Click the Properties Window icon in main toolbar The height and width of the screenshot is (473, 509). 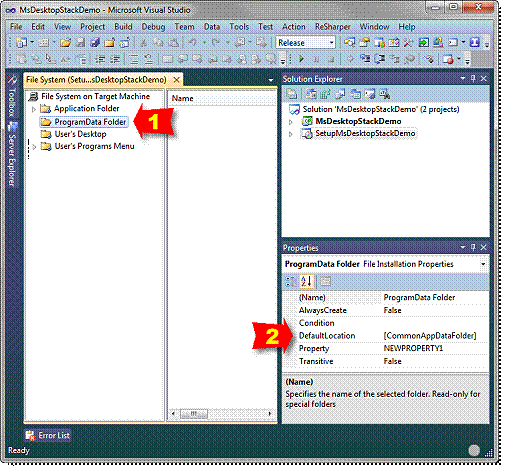pos(365,43)
